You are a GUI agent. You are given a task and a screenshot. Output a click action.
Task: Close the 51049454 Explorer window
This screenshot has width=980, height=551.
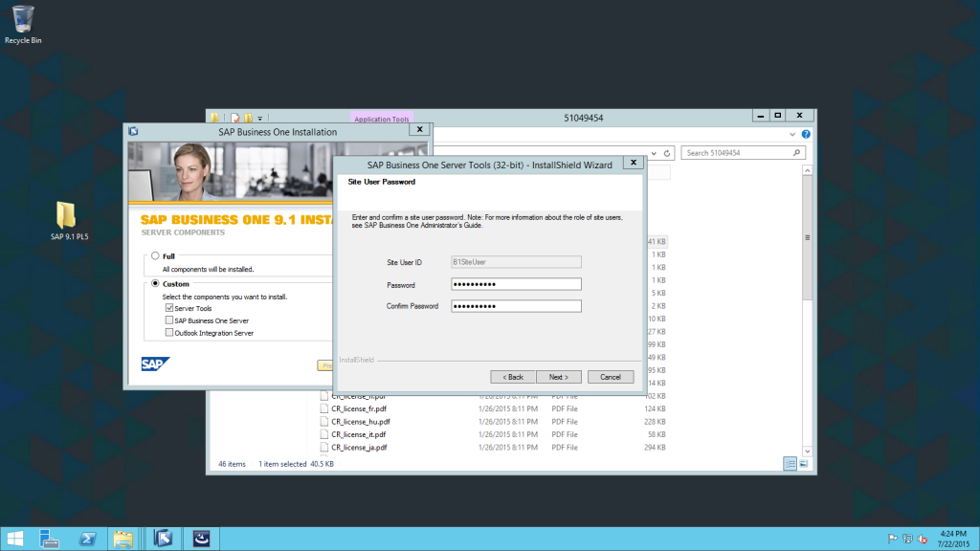tap(800, 116)
